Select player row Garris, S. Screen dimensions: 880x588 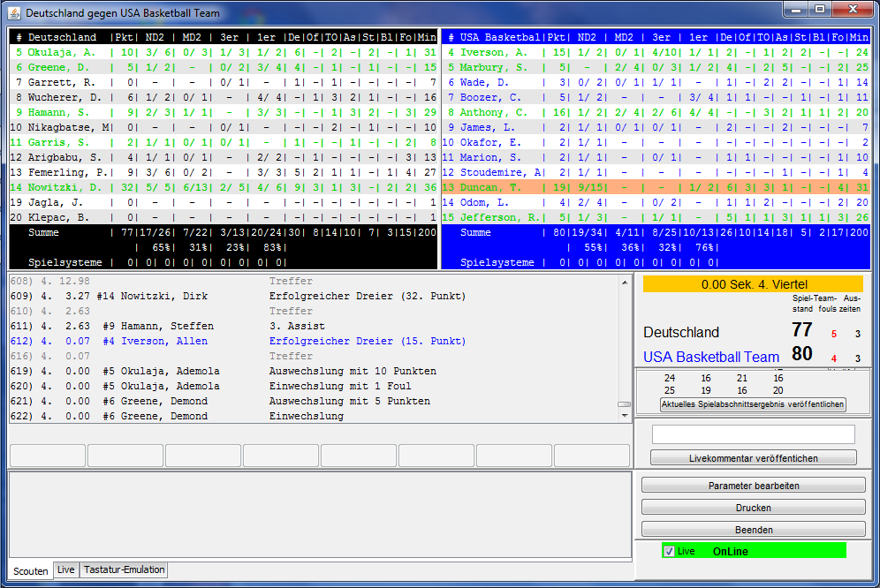pyautogui.click(x=224, y=142)
